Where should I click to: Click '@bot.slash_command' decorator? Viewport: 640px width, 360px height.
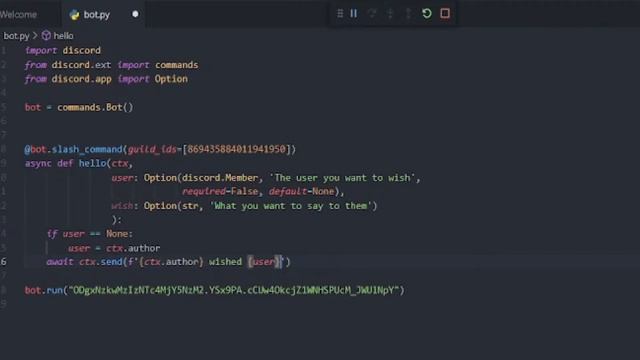[x=73, y=149]
